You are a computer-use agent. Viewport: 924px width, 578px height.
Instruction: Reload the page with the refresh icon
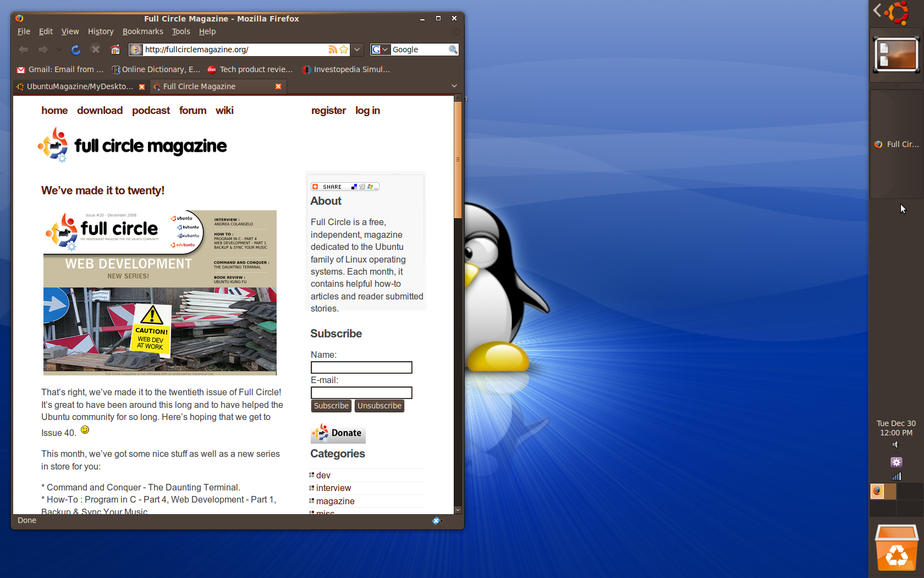[x=75, y=50]
